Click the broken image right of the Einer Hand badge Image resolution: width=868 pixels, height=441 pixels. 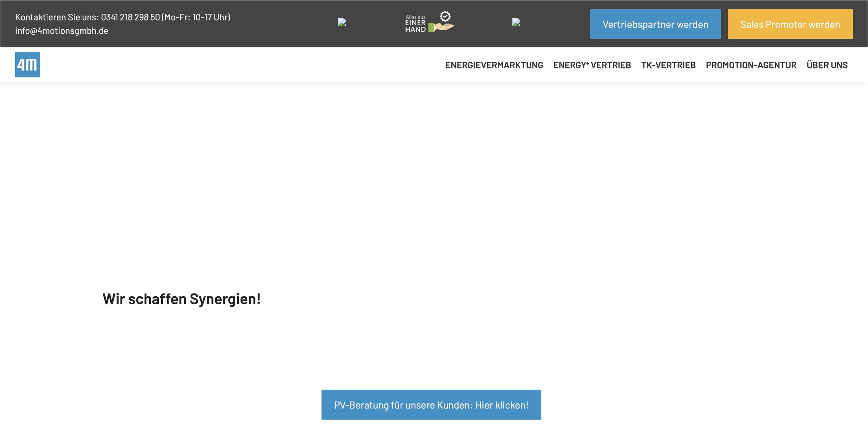coord(516,22)
